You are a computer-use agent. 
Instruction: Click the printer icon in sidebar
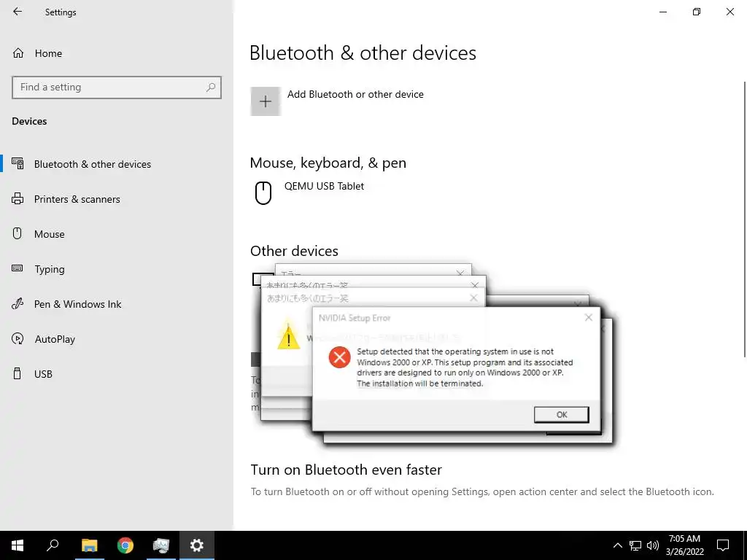click(x=18, y=198)
